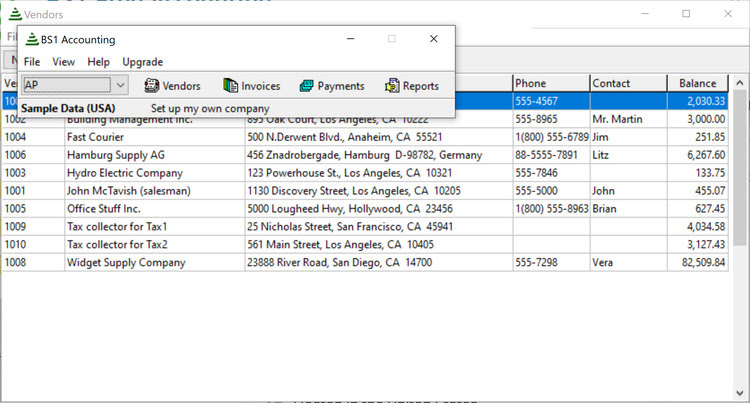Click phone 88-5555-7891
Viewport: 750px width, 403px height.
click(x=551, y=155)
